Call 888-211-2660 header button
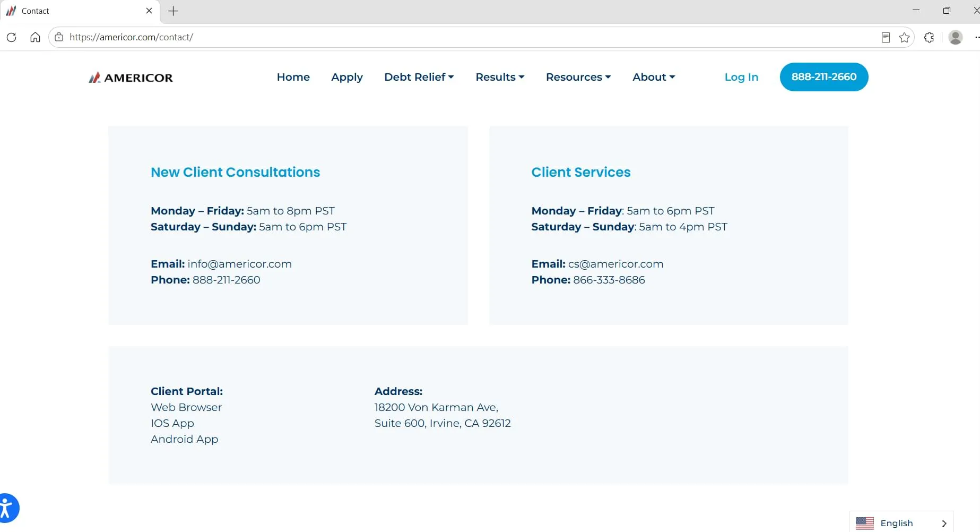Image resolution: width=980 pixels, height=532 pixels. coord(824,77)
